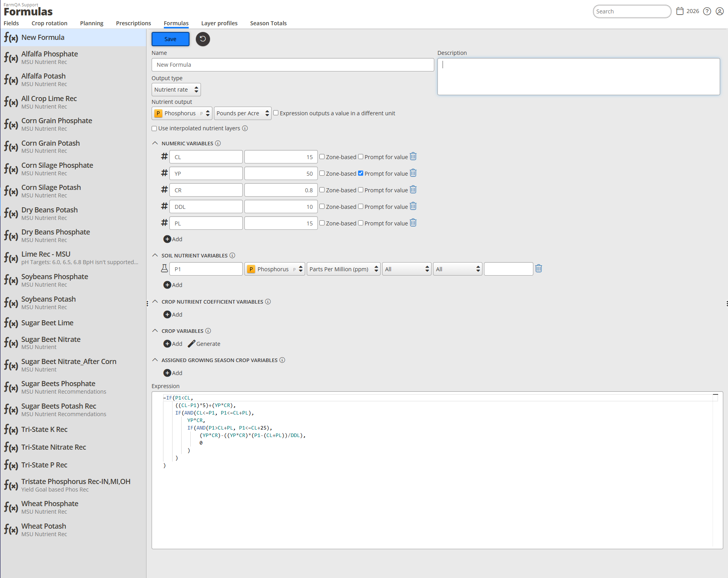Click info icon beside Crop Nutrient Coefficient Variables
Viewport: 728px width, 578px height.
pos(268,302)
